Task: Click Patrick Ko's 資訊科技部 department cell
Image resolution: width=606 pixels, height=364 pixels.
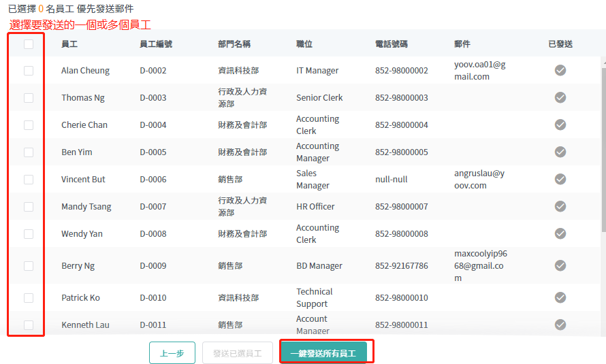Action: pyautogui.click(x=238, y=297)
